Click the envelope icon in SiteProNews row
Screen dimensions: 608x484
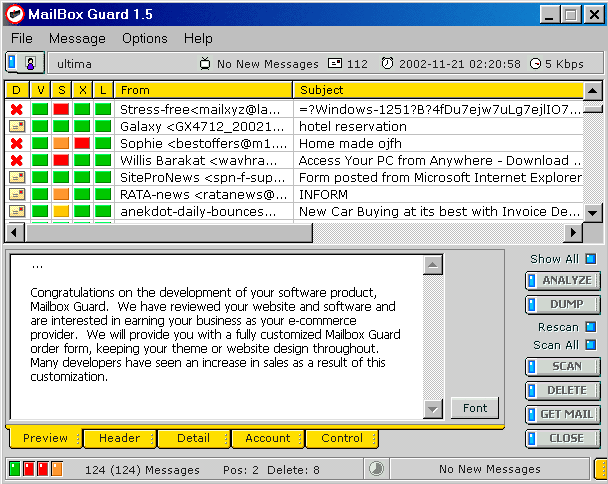[x=17, y=178]
